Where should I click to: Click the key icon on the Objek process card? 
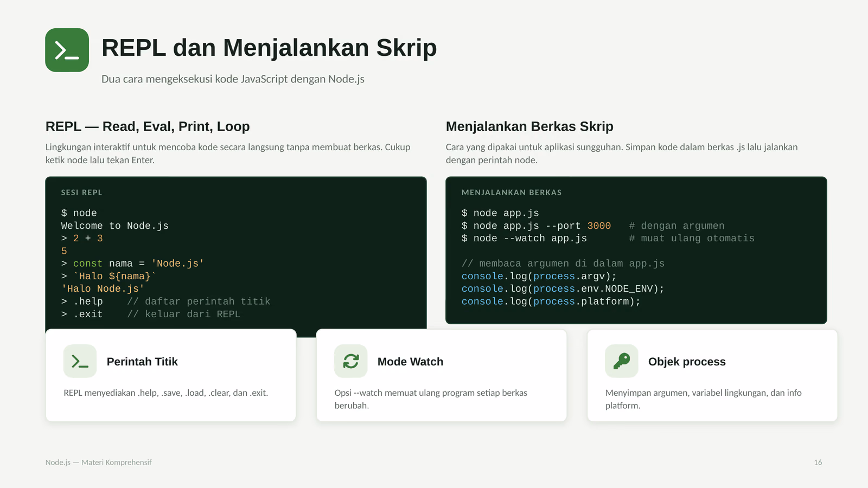click(622, 361)
